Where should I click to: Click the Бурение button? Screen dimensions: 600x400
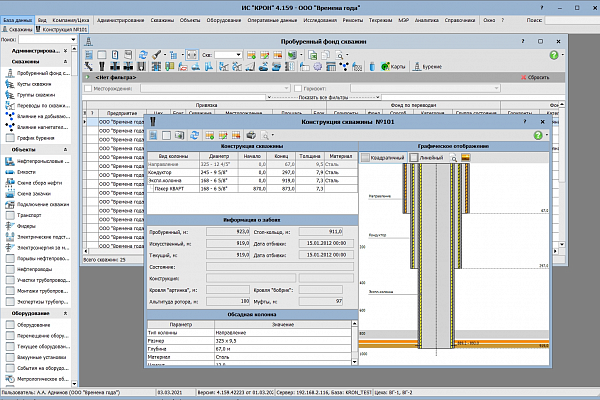(427, 67)
